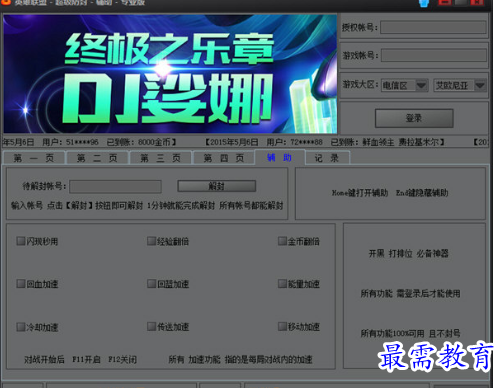Screen dimensions: 502x388
Task: Enable 移动加速 checkbox
Action: click(283, 326)
